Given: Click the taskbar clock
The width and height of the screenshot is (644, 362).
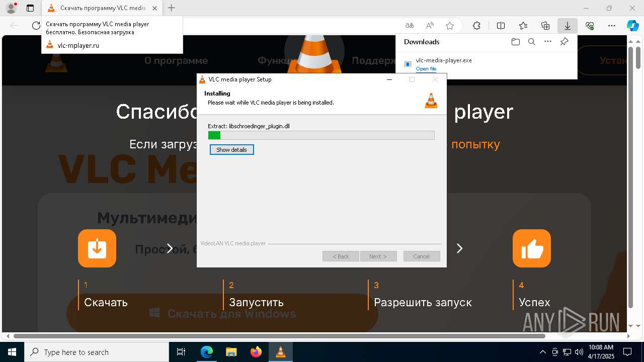Looking at the screenshot, I should [601, 352].
